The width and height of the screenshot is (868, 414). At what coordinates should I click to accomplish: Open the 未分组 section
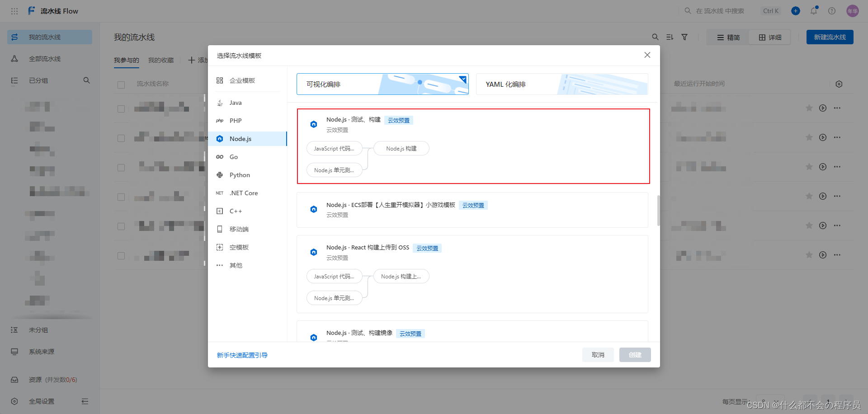pyautogui.click(x=50, y=330)
